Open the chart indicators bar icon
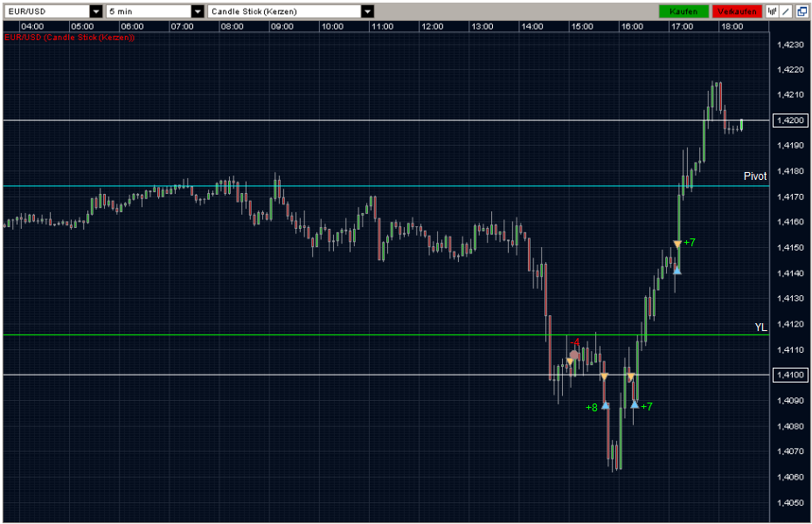The width and height of the screenshot is (812, 524). 772,11
